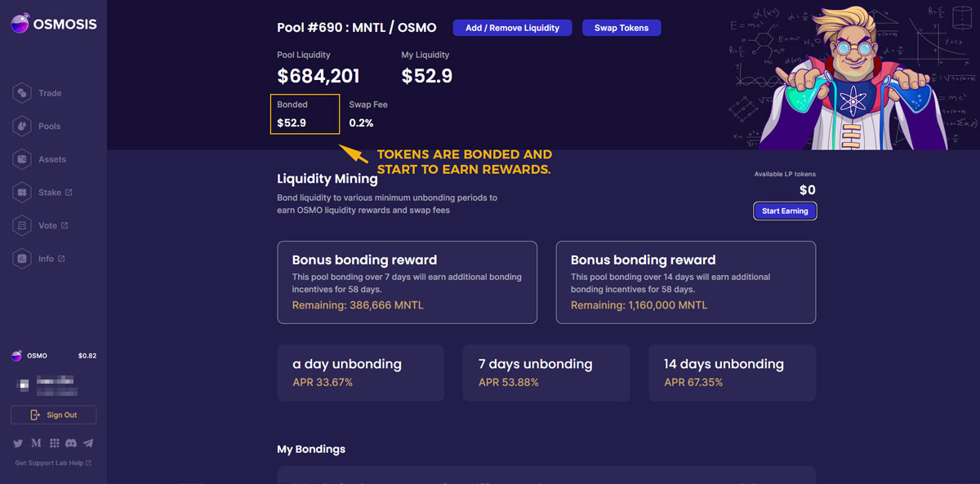Select the 7 days bonus bonding reward card
980x484 pixels.
pos(408,282)
